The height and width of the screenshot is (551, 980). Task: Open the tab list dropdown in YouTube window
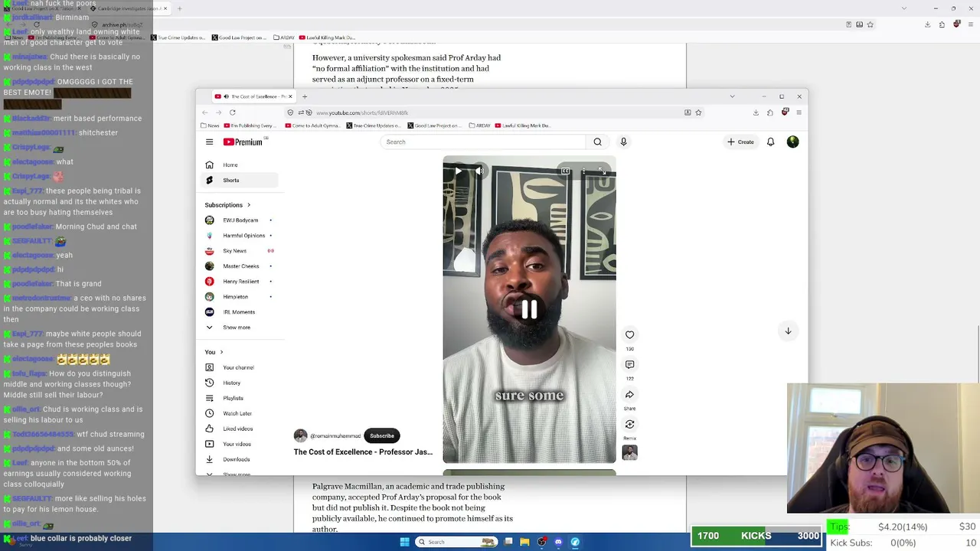[732, 96]
